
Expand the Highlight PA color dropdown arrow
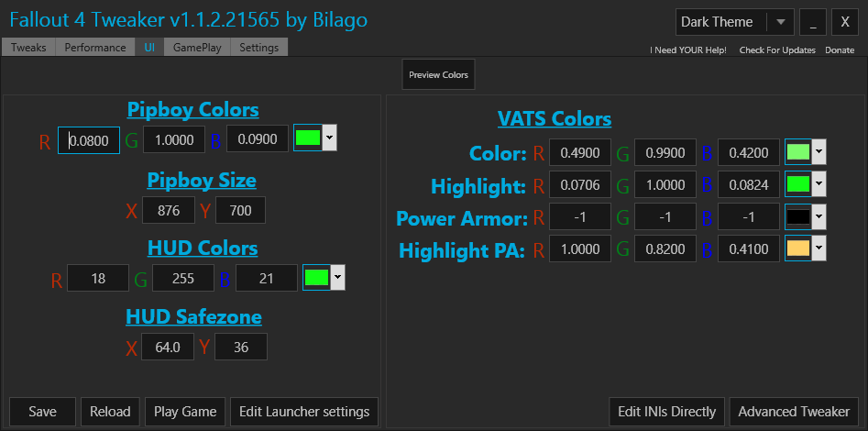819,248
